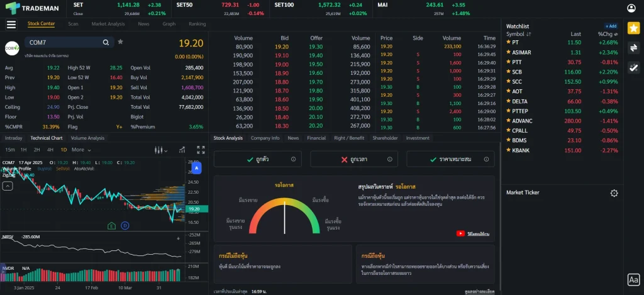
Task: Select the 1H timeframe
Action: point(24,150)
